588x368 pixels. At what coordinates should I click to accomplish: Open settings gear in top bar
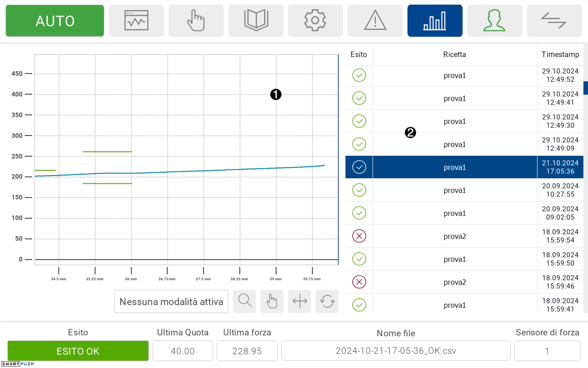pyautogui.click(x=316, y=21)
